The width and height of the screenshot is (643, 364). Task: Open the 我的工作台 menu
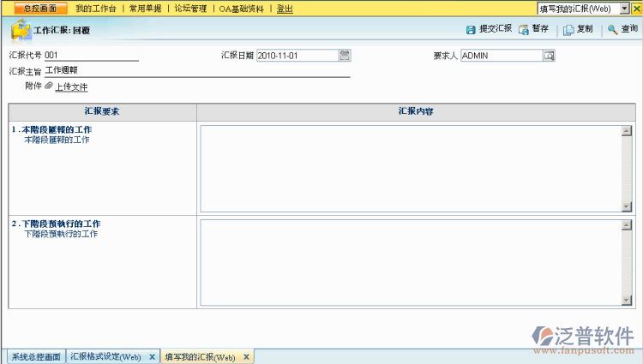tap(95, 8)
